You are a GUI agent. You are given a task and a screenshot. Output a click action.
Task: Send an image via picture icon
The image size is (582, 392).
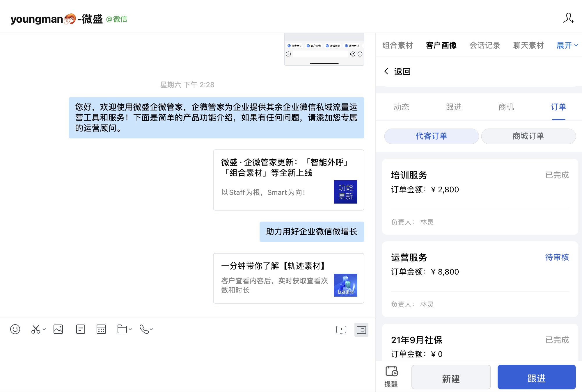point(58,329)
